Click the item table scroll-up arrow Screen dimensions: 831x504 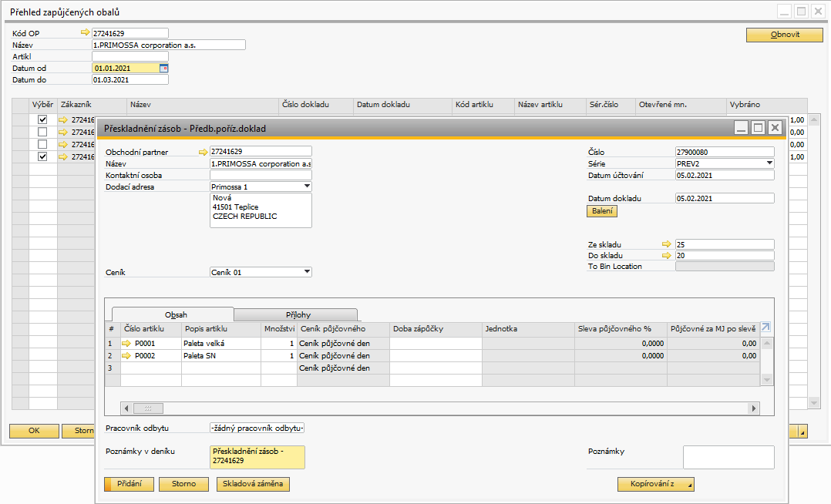point(766,344)
